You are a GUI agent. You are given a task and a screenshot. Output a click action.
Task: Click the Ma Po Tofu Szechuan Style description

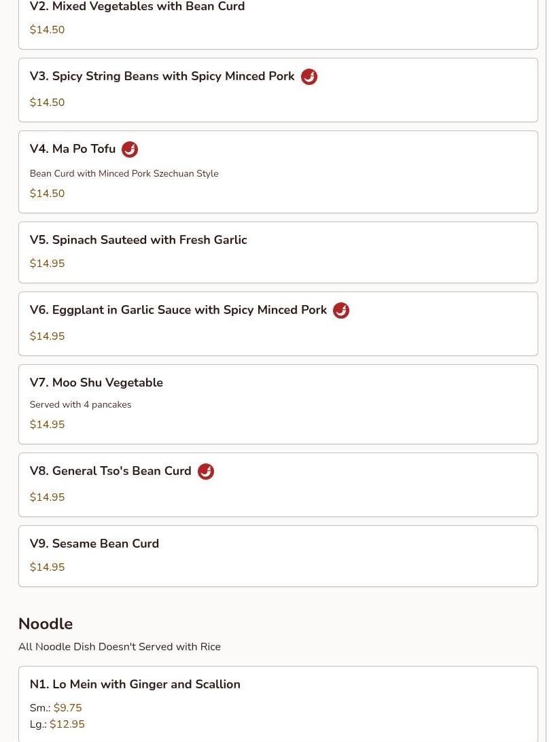coord(124,173)
